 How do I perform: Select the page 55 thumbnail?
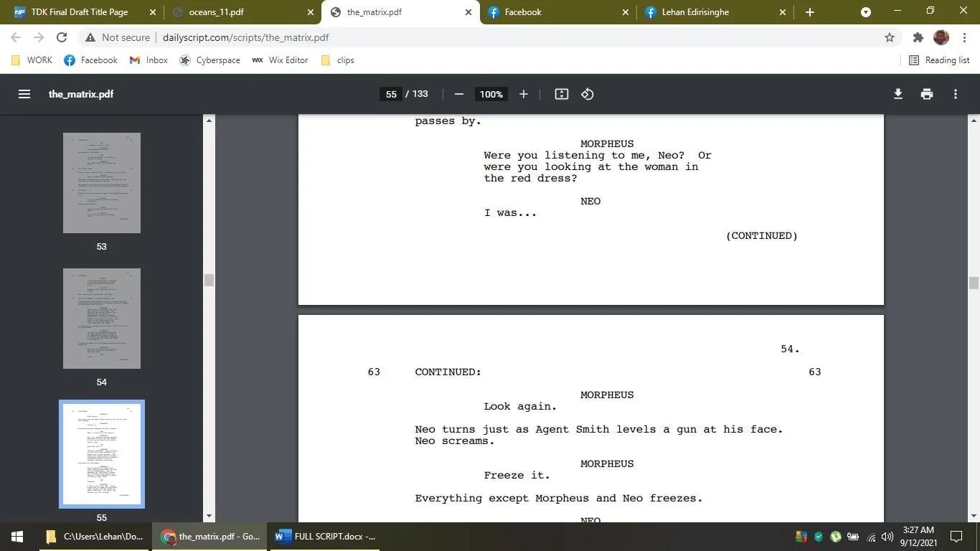102,454
